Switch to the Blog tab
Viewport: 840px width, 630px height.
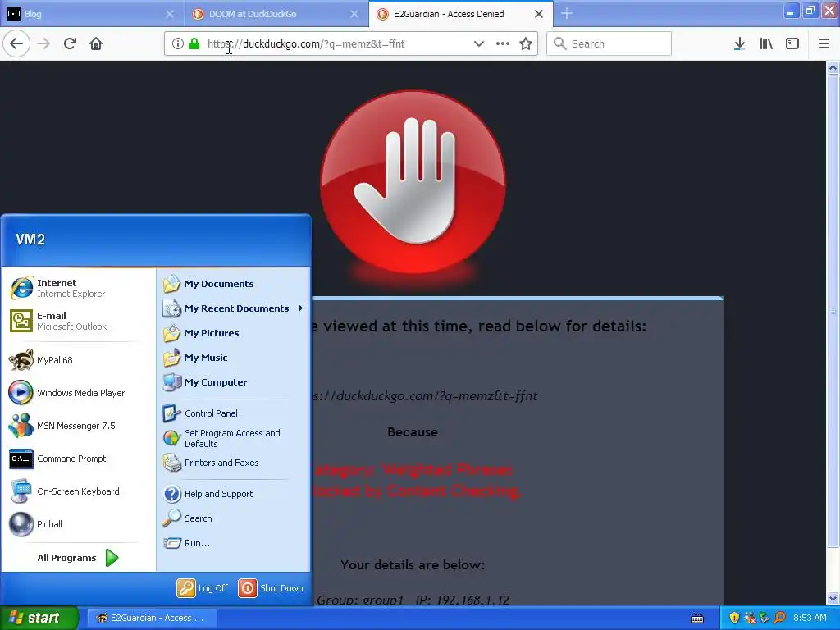91,14
